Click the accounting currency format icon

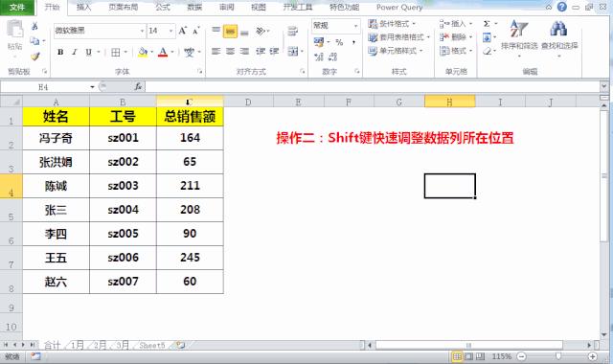319,41
